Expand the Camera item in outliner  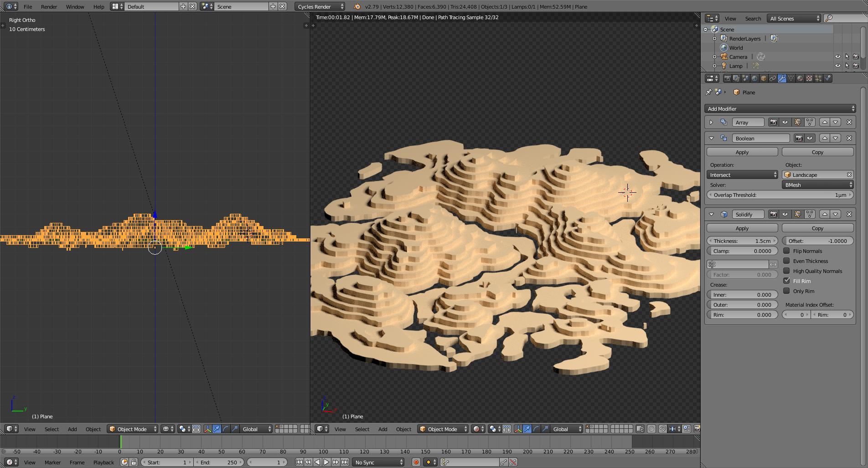pos(714,57)
